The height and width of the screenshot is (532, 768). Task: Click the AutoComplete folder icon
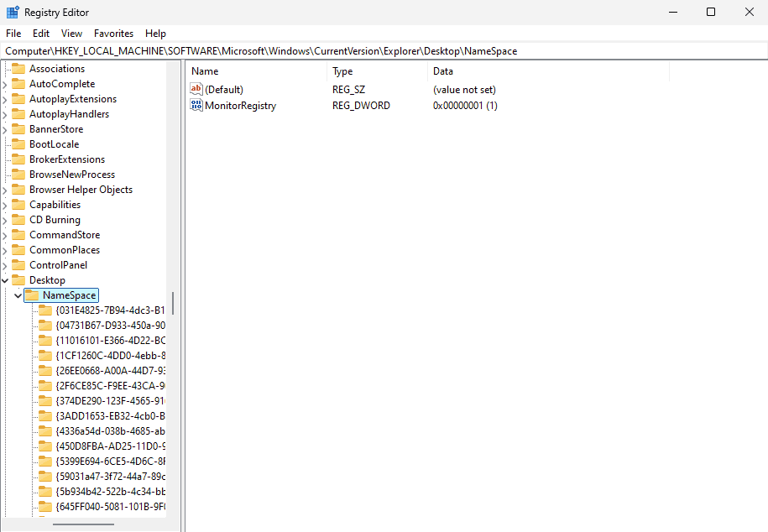click(x=18, y=84)
